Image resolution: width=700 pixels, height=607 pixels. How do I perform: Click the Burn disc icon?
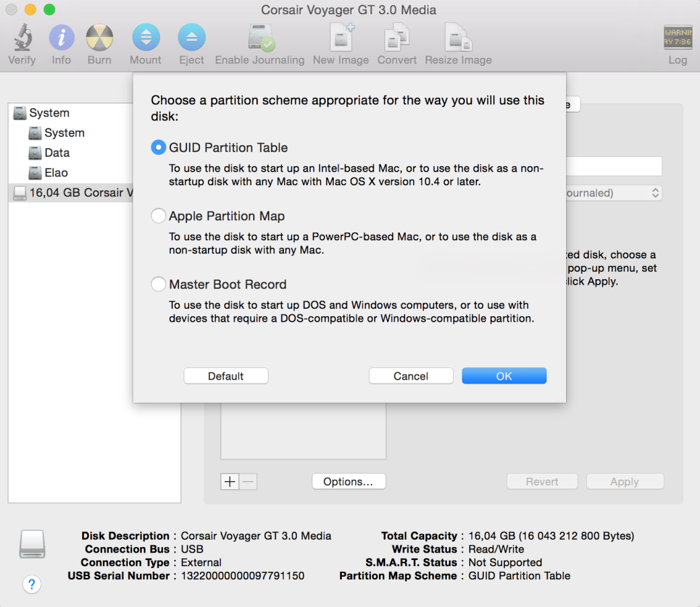pos(99,38)
